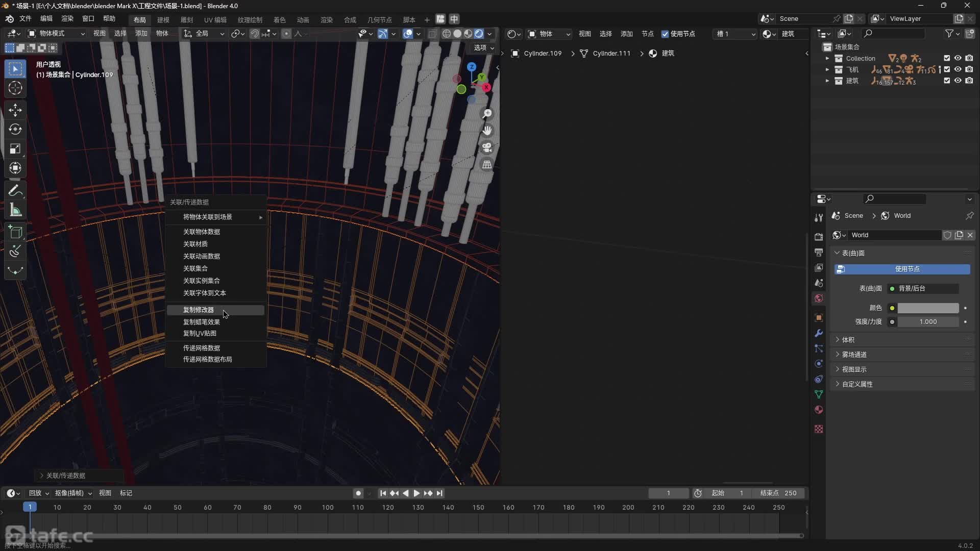Open 将物体关联到场景 submenu
This screenshot has height=551, width=980.
(215, 217)
